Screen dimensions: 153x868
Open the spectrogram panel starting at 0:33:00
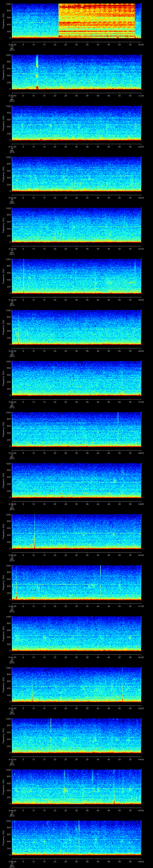click(76, 225)
